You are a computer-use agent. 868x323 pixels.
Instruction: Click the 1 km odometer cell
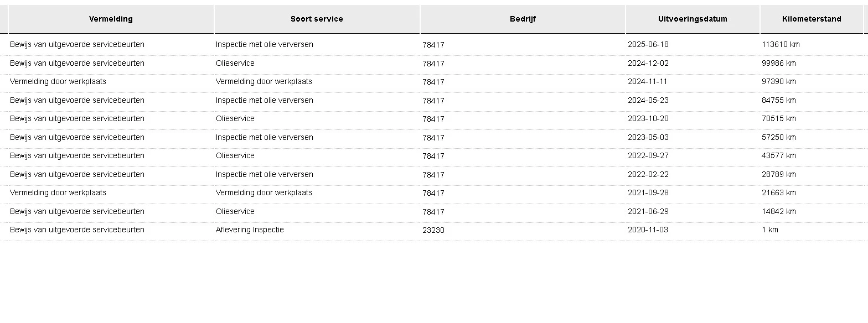pyautogui.click(x=770, y=230)
